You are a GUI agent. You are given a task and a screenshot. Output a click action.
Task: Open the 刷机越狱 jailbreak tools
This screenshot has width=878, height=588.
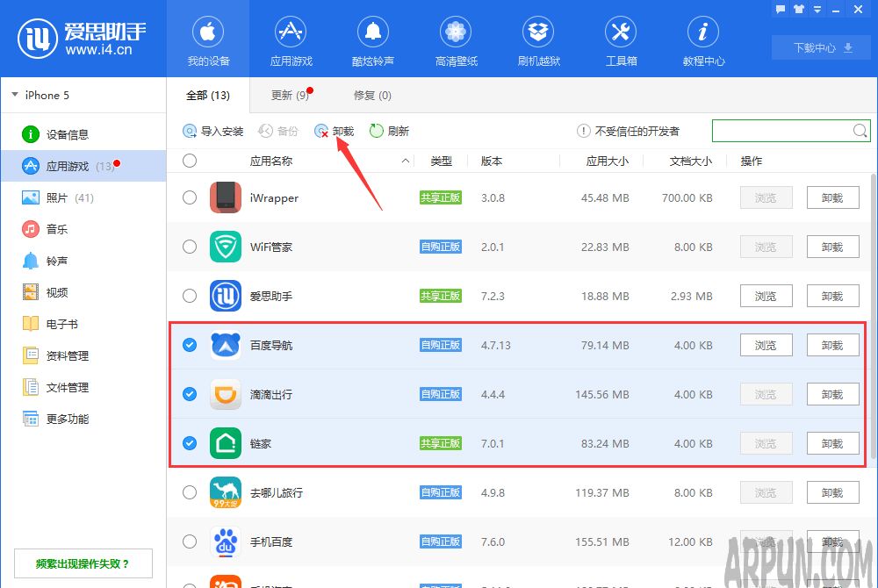pyautogui.click(x=537, y=39)
